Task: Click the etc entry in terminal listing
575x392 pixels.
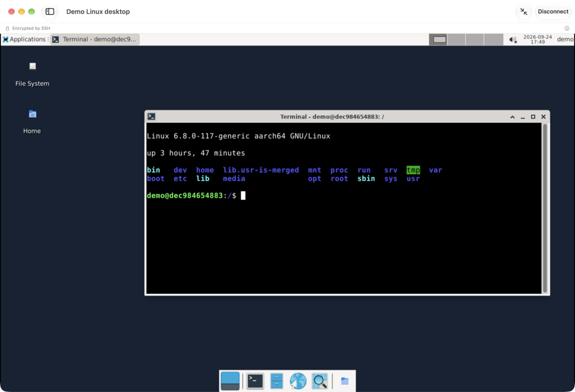Action: point(180,179)
